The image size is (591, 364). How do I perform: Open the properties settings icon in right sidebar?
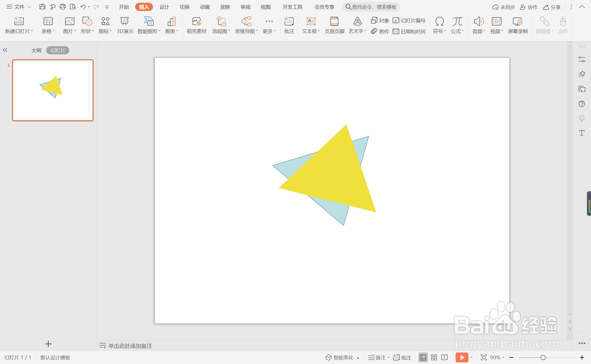[x=582, y=59]
